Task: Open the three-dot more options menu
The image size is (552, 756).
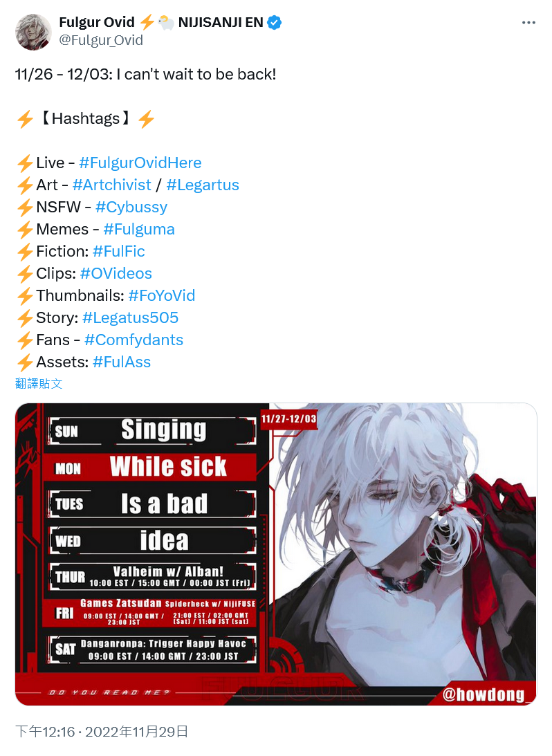Action: [528, 23]
